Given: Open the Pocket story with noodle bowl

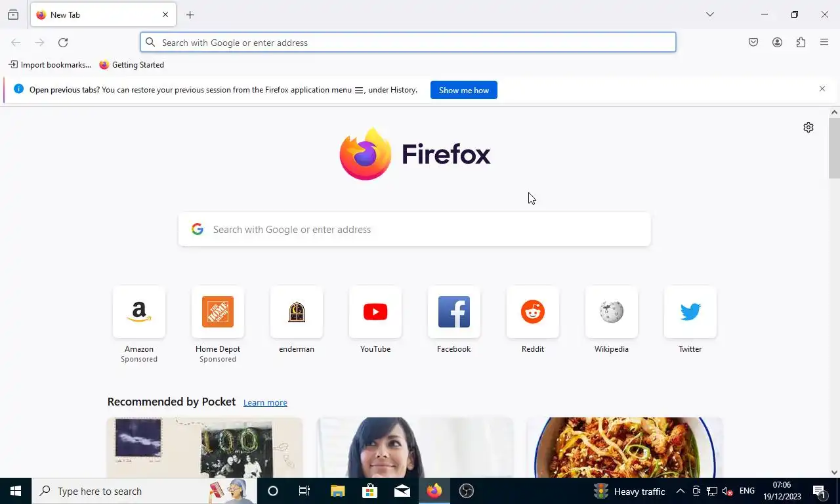Looking at the screenshot, I should tap(625, 448).
